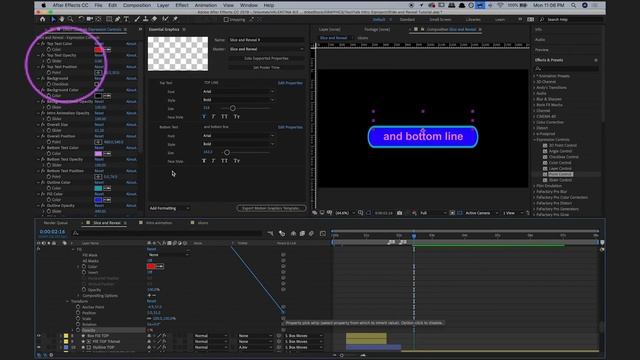Toggle visibility eye of Box Fill TOP layer
Viewport: 640px width, 360px height.
39,336
